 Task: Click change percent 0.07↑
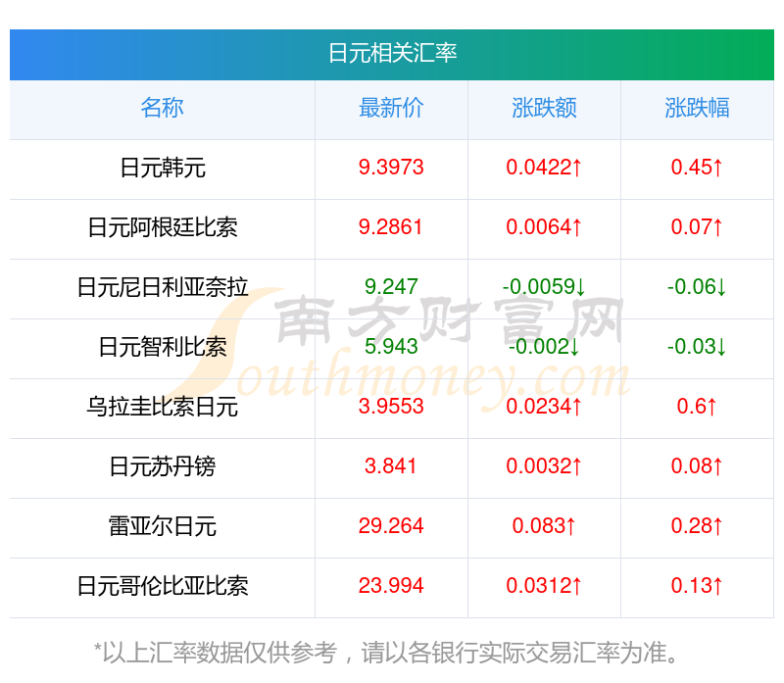click(697, 227)
